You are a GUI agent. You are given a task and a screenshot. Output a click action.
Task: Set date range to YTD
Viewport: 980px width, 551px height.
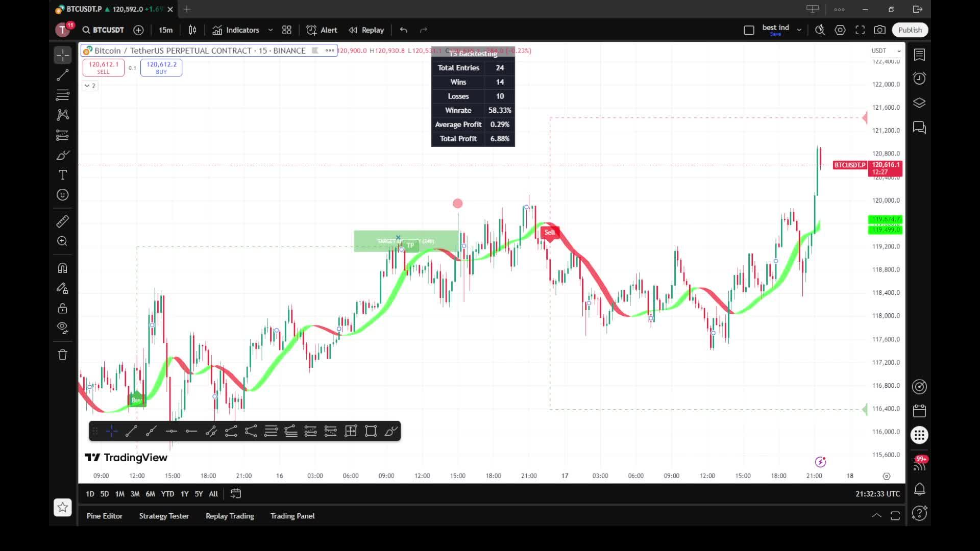[x=167, y=494]
